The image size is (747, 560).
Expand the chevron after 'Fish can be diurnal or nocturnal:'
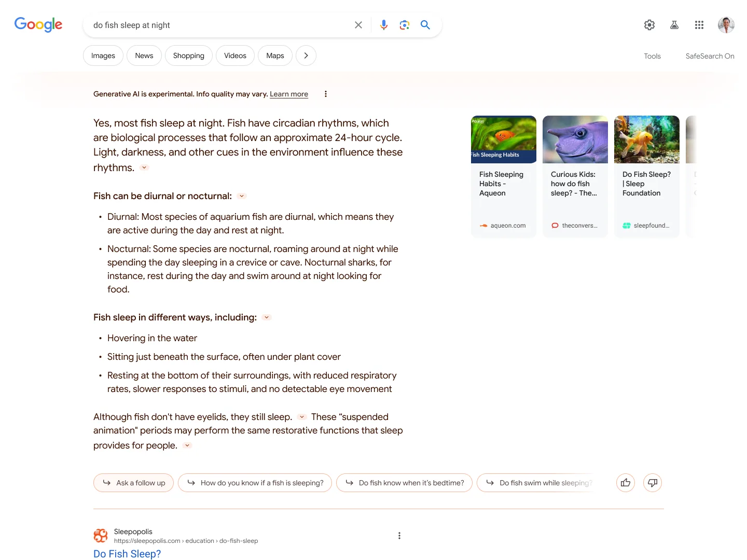click(x=242, y=196)
